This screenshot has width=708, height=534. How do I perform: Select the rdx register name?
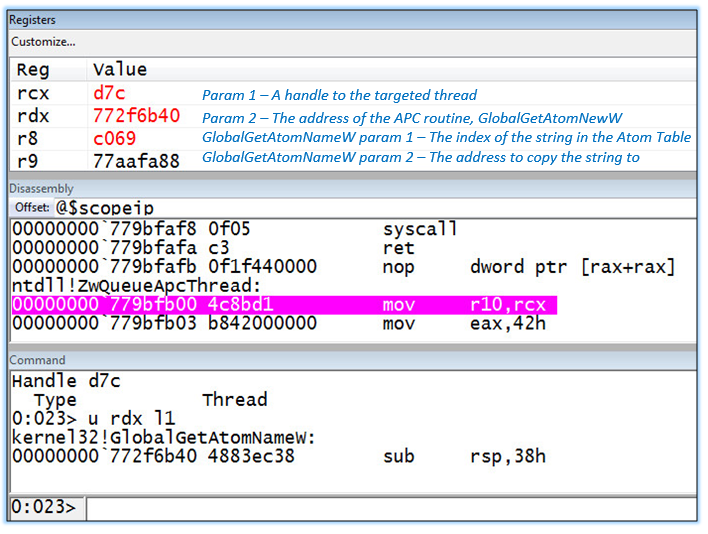pos(32,116)
